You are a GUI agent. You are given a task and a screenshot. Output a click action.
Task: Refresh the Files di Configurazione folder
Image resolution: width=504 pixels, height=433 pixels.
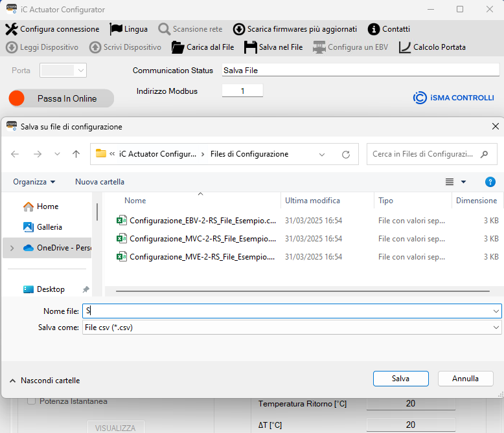346,155
